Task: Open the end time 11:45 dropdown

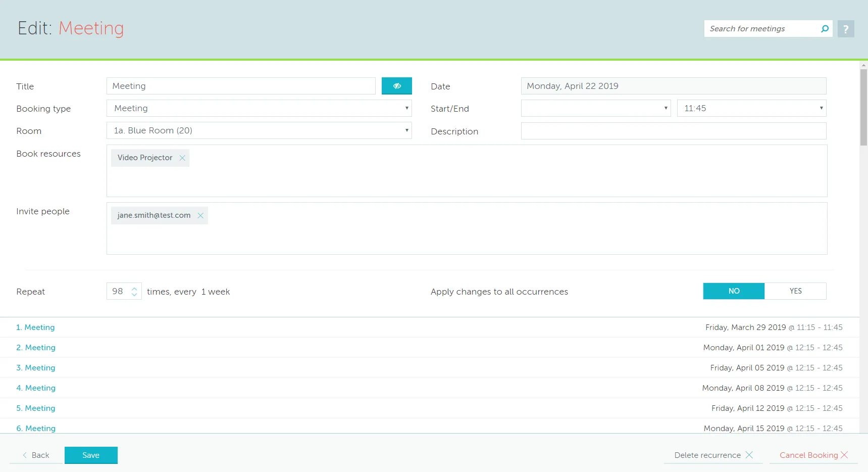Action: [x=751, y=108]
